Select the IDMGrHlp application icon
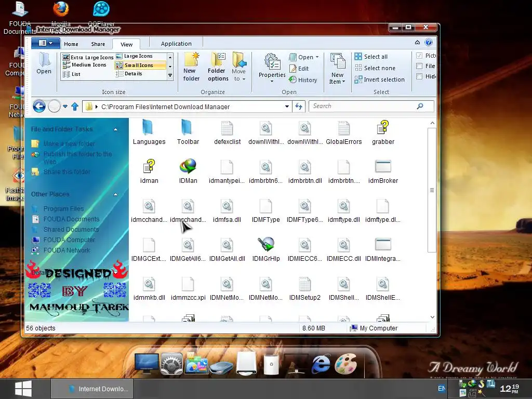The height and width of the screenshot is (399, 532). coord(265,249)
